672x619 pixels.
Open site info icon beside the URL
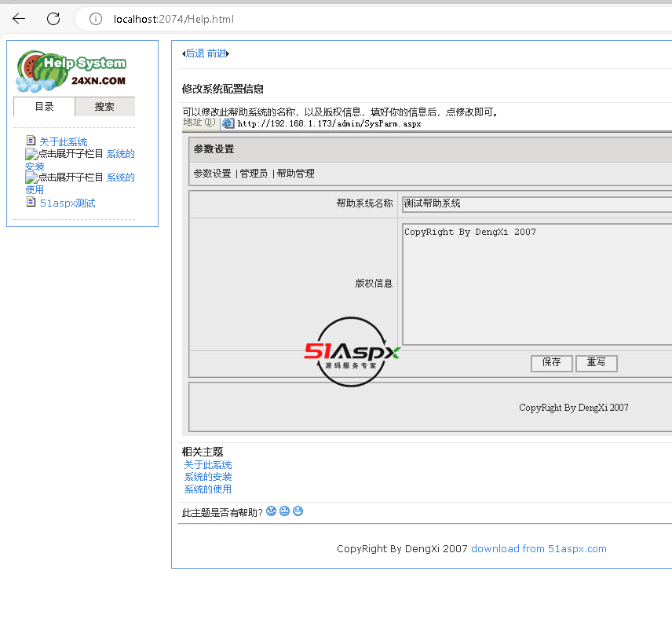coord(96,19)
